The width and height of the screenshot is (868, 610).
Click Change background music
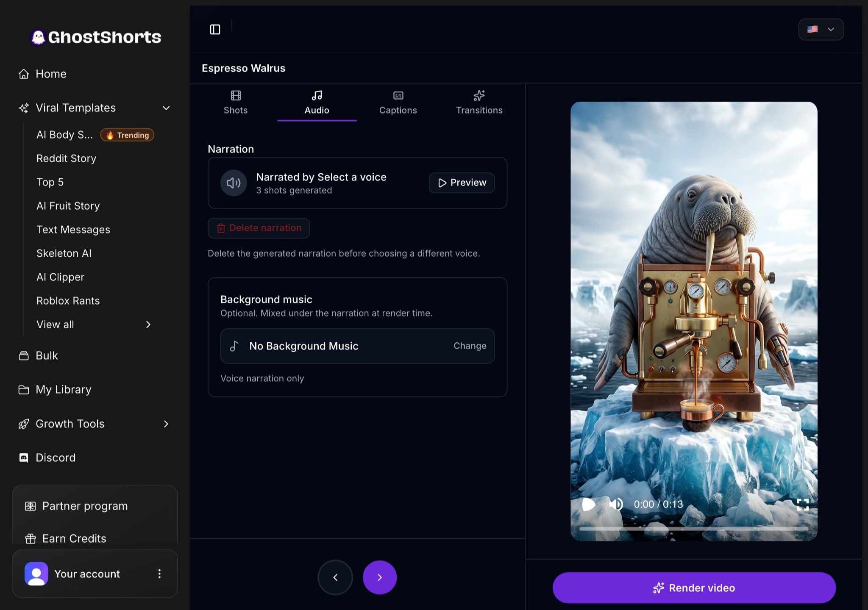[470, 346]
